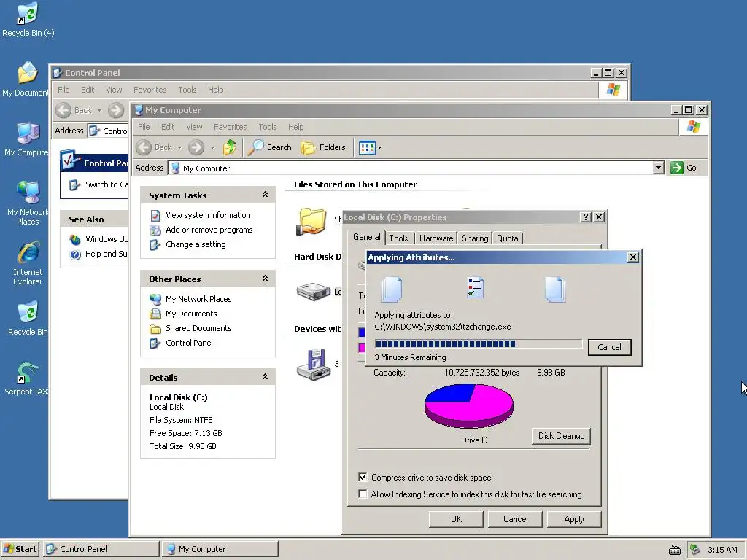Click the network status tray icon

pyautogui.click(x=695, y=549)
